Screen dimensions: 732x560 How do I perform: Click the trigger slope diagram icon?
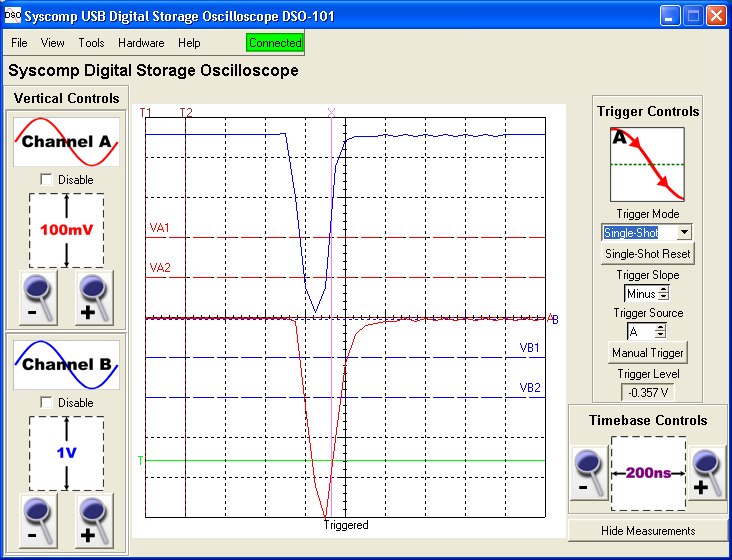click(647, 164)
